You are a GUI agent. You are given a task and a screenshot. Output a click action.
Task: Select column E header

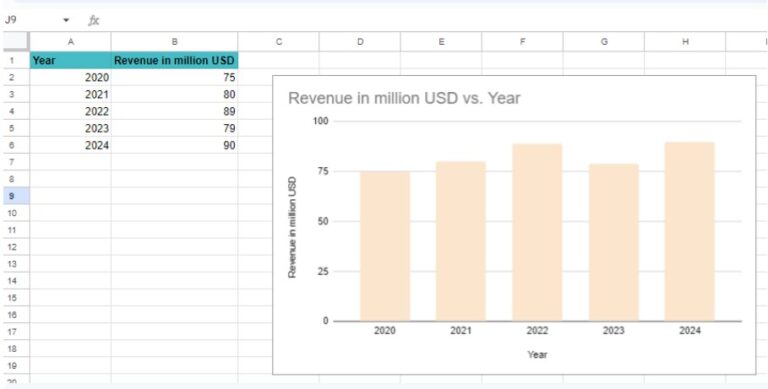441,42
